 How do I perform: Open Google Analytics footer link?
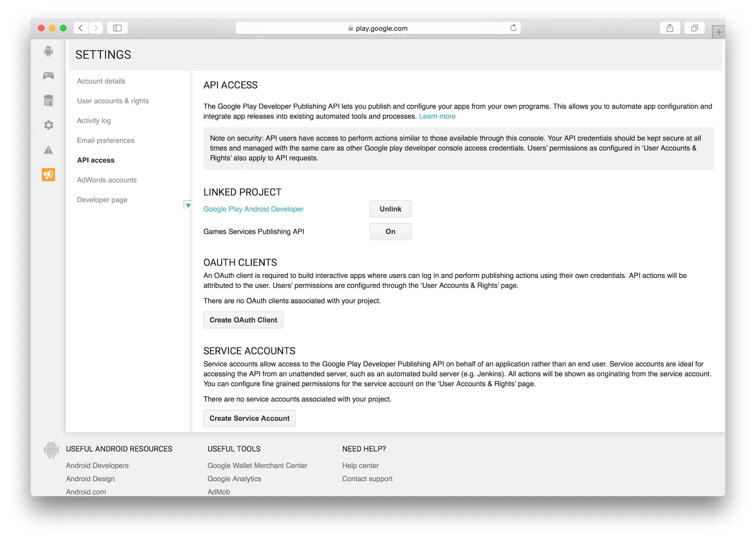coord(234,479)
